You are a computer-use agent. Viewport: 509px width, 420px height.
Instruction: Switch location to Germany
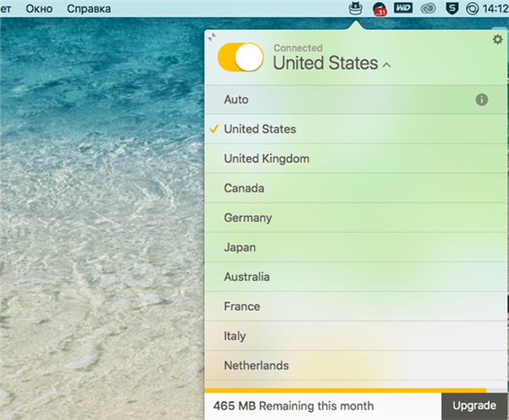click(x=355, y=218)
